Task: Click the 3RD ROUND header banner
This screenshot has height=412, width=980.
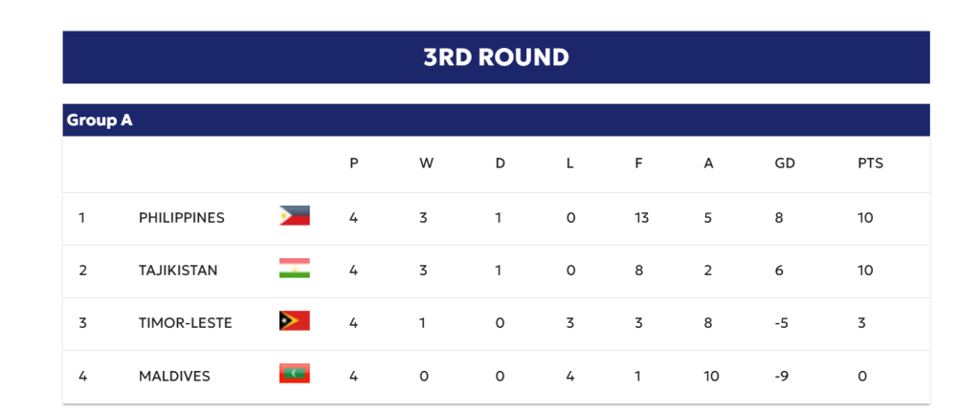Action: tap(496, 57)
